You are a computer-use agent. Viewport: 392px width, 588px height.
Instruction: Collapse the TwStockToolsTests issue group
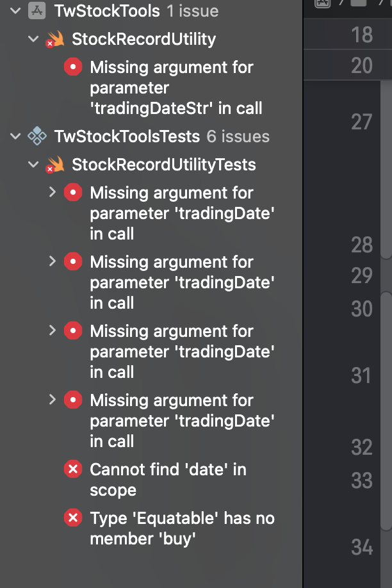coord(15,136)
